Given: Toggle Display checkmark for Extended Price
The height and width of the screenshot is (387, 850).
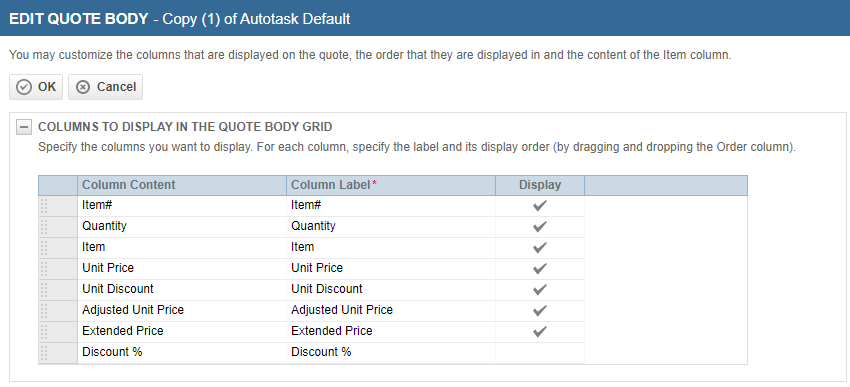Looking at the screenshot, I should 539,332.
